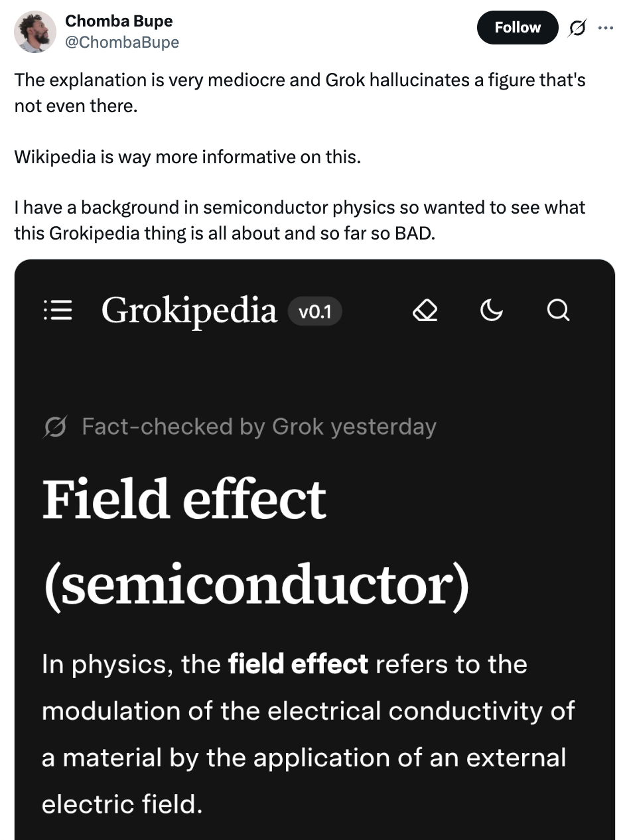Click the Follow button
This screenshot has width=629, height=840.
tap(517, 28)
